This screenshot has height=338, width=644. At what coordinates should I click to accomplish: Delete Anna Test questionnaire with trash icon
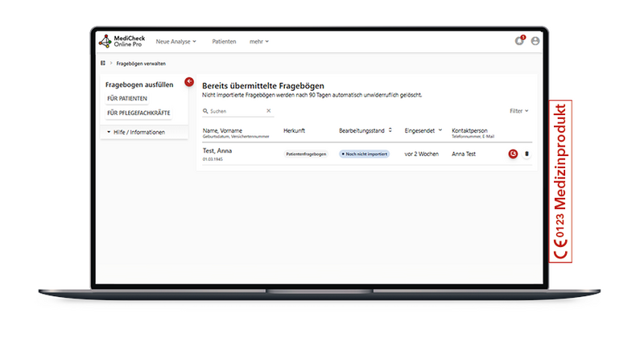[527, 154]
